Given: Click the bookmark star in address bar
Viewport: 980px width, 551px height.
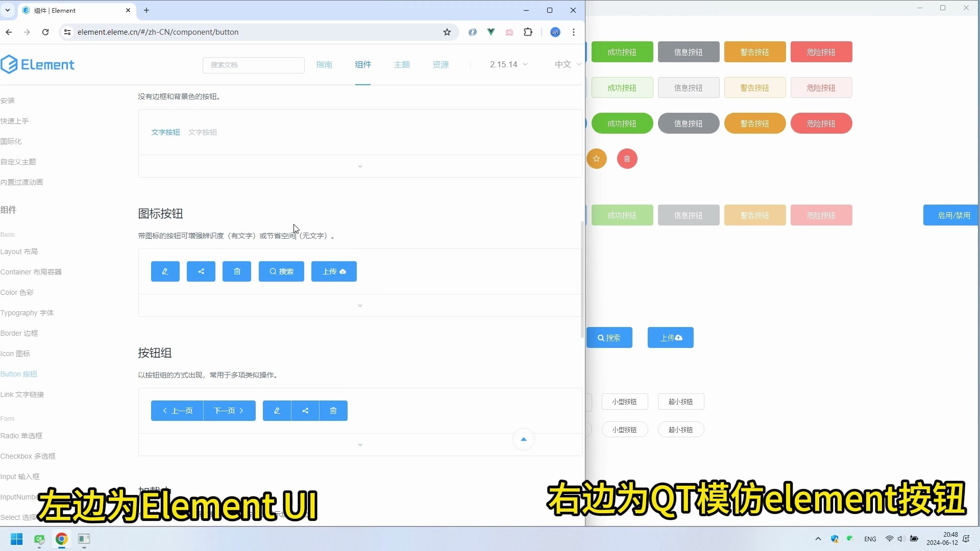Looking at the screenshot, I should pyautogui.click(x=447, y=32).
